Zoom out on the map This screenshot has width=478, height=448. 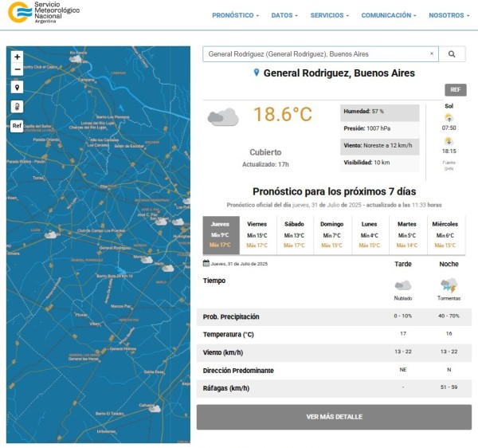coord(17,69)
